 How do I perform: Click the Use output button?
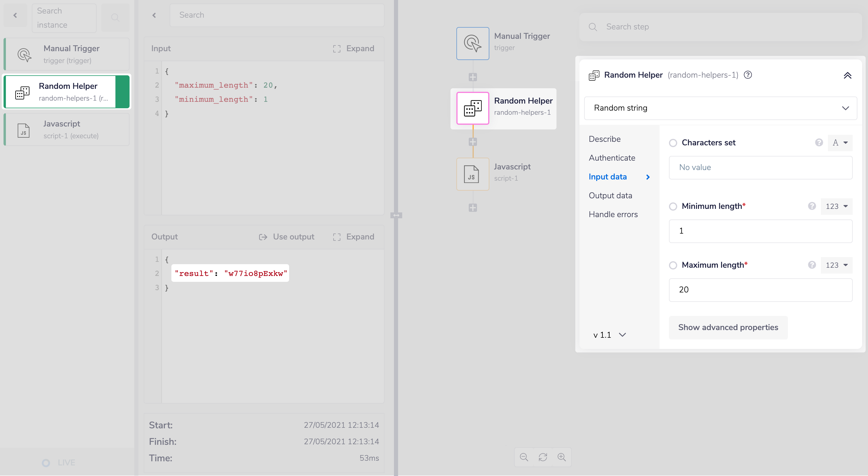click(x=287, y=237)
